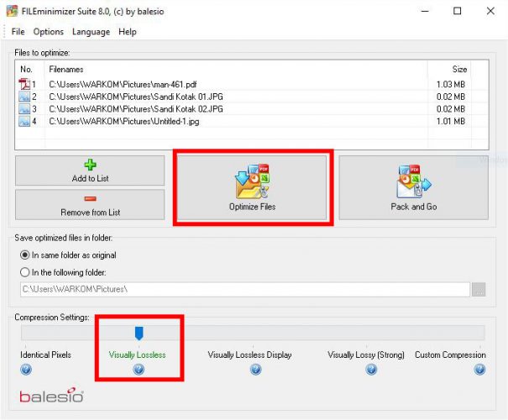Image resolution: width=508 pixels, height=420 pixels.
Task: Select Sandi Kotak 01.JPG filename
Action: (136, 97)
